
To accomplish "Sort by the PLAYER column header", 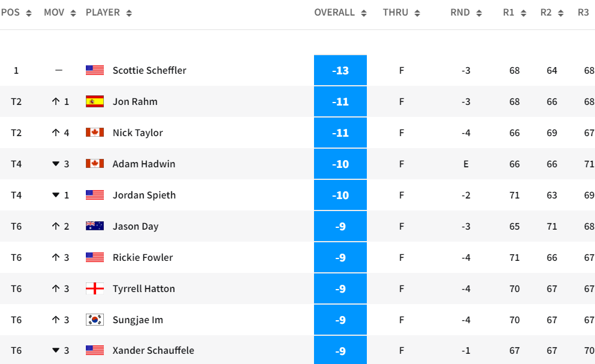I will tap(109, 13).
